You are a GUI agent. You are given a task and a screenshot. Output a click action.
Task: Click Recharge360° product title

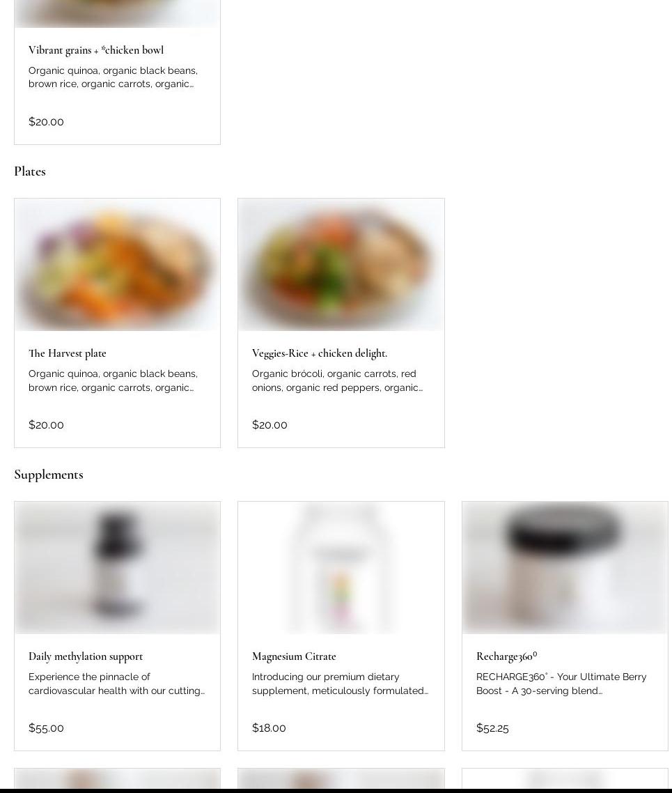[x=507, y=656]
